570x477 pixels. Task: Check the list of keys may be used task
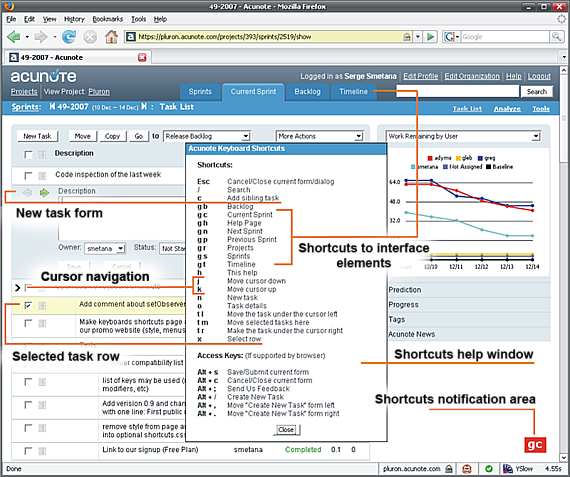coord(28,382)
